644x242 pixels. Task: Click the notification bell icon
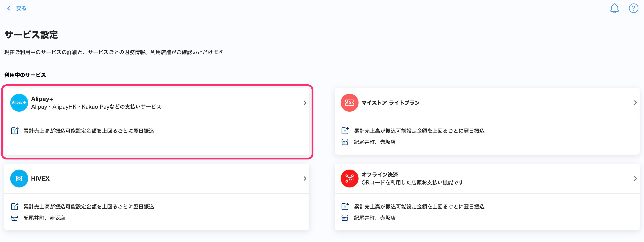pos(615,8)
